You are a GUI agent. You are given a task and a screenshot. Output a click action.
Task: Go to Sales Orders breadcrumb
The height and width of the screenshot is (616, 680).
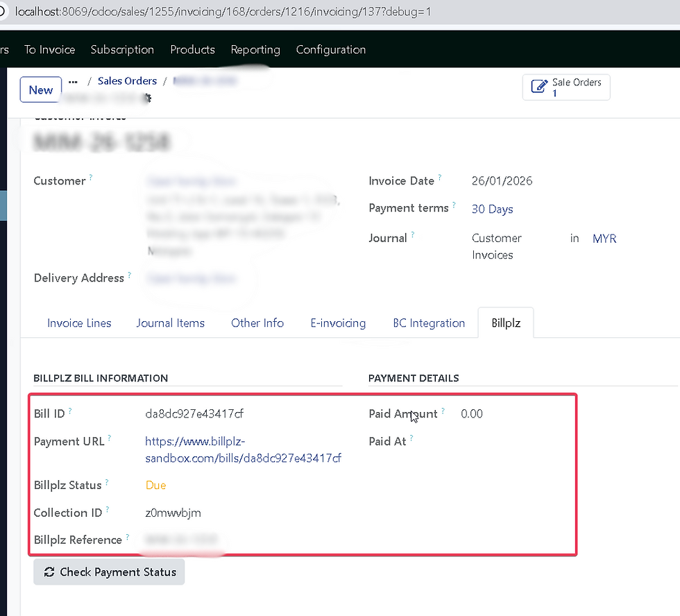point(127,81)
